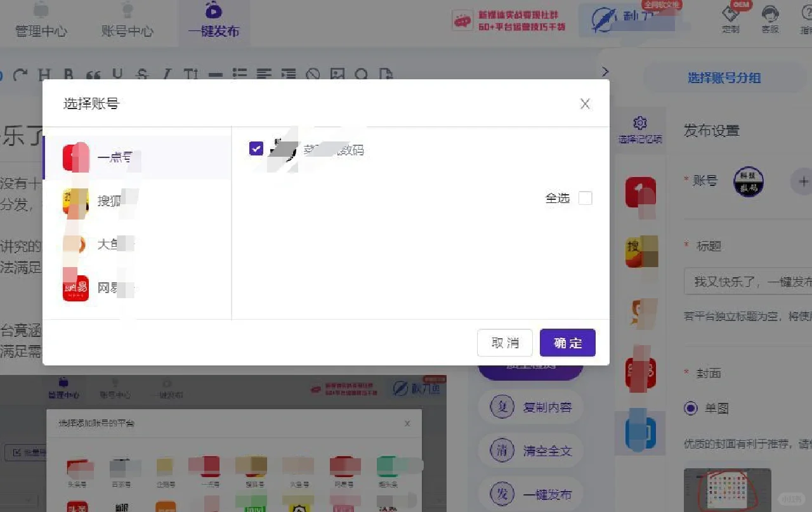This screenshot has width=812, height=512.
Task: Confirm selection with the 确定 button
Action: point(567,343)
